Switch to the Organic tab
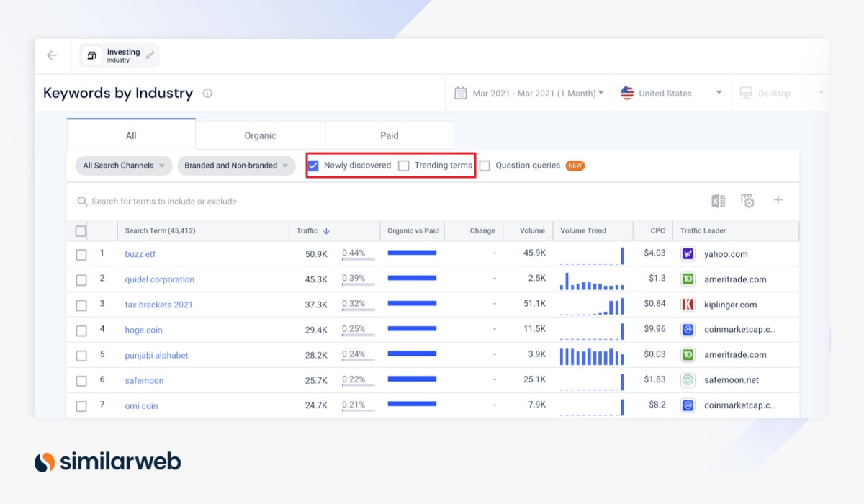 (259, 135)
